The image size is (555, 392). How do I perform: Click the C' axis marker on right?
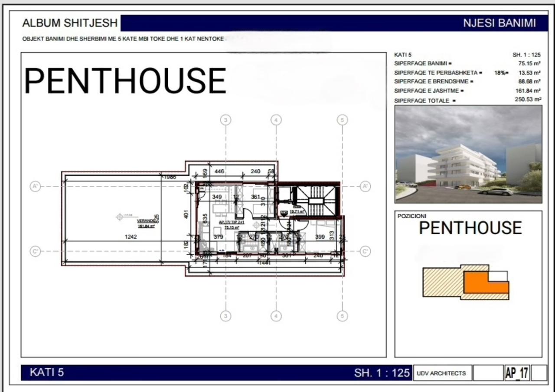(x=366, y=251)
